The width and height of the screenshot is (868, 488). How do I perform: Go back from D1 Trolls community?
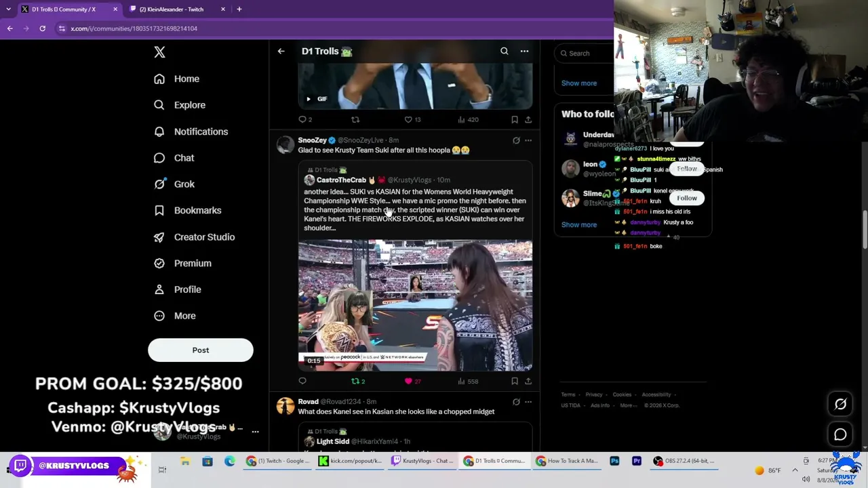point(281,51)
